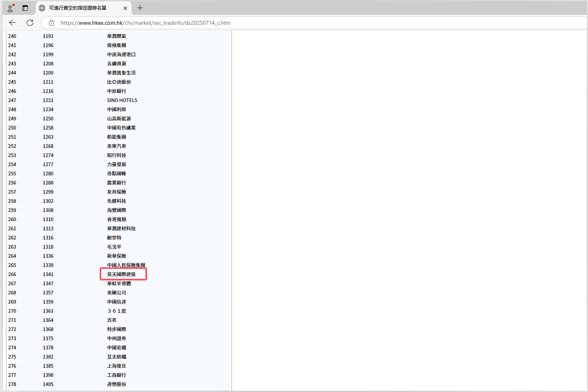This screenshot has width=588, height=392.
Task: Select the name 美圖公司
Action: [117, 293]
